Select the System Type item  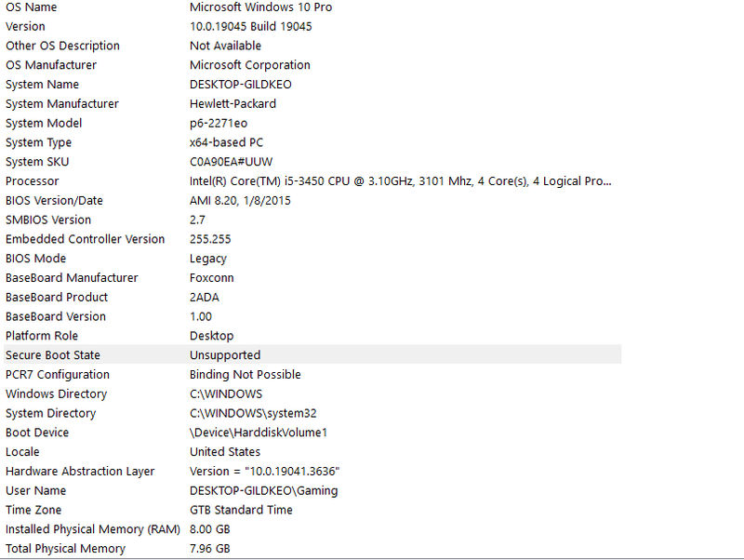[38, 143]
